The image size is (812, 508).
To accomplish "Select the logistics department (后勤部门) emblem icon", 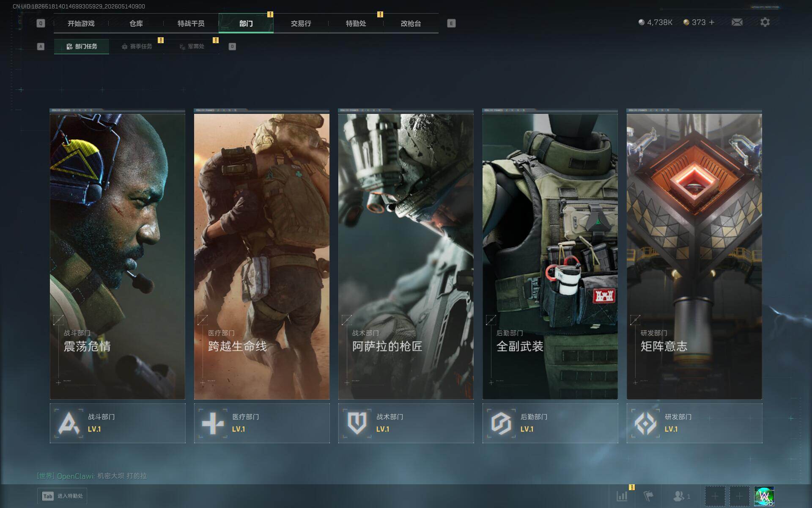I will click(x=501, y=423).
